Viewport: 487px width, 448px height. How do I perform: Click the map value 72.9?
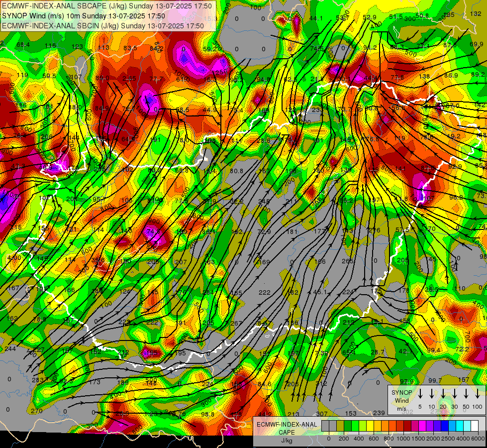264,232
